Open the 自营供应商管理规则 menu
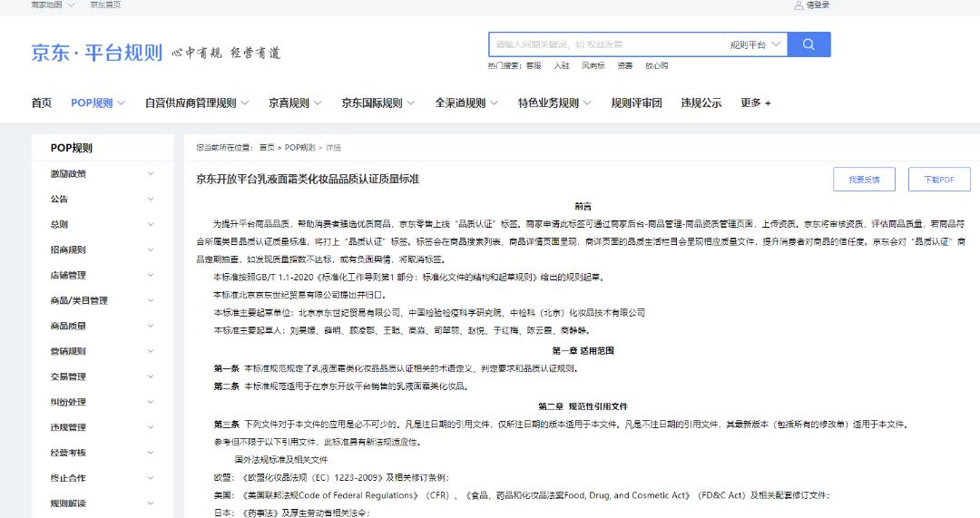The height and width of the screenshot is (518, 980). click(x=196, y=103)
